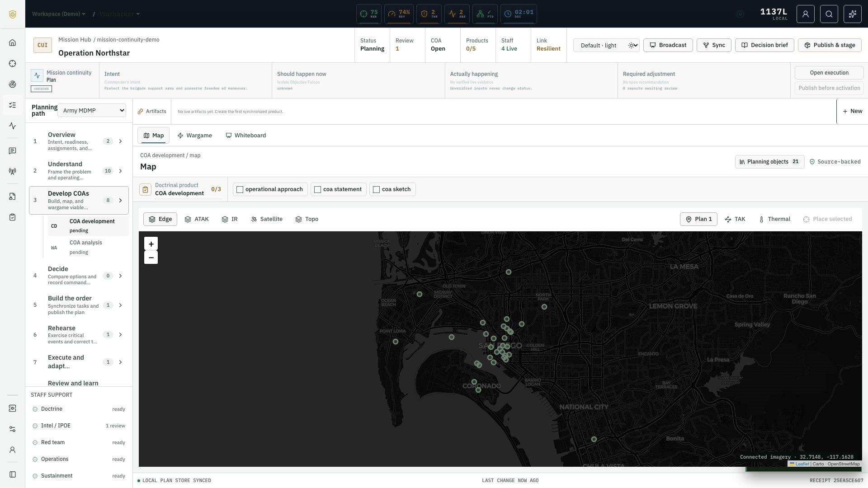
Task: Open the Warhacker dropdown
Action: 120,14
